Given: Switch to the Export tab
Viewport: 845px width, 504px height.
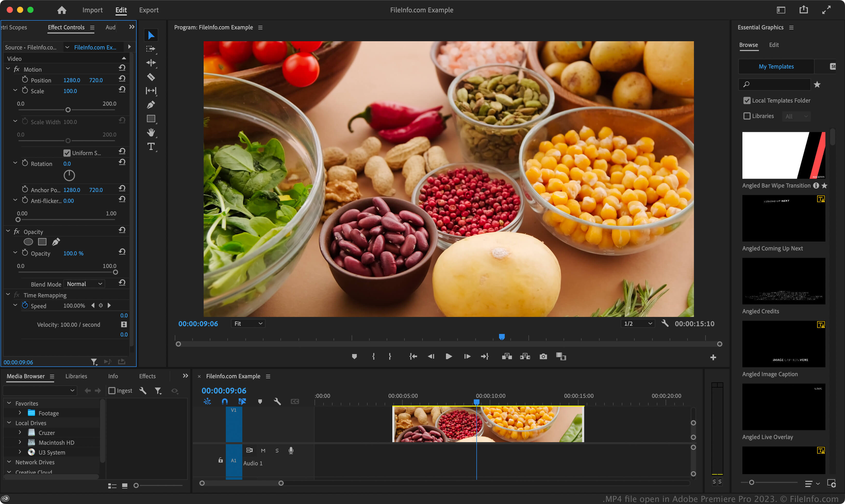Looking at the screenshot, I should pyautogui.click(x=148, y=10).
